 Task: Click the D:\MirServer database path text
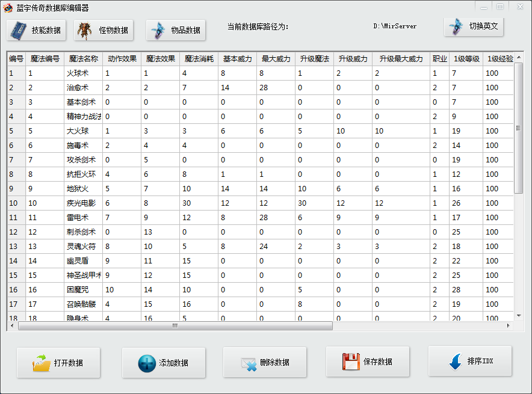tap(395, 26)
